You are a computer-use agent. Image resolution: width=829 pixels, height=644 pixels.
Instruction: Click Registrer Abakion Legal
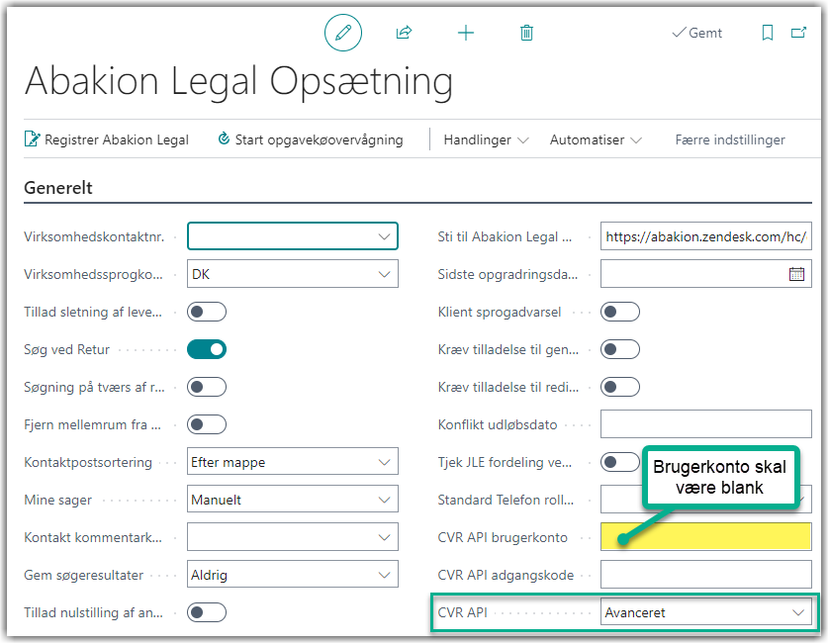[x=107, y=139]
